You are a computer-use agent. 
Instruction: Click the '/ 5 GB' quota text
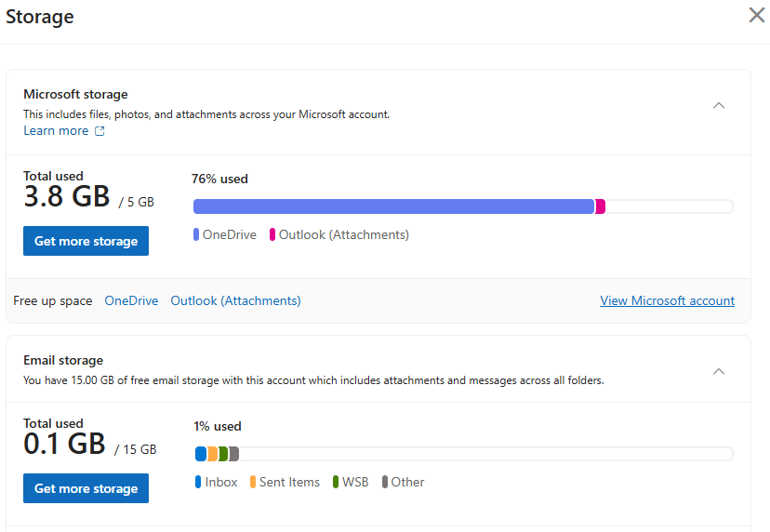point(136,202)
